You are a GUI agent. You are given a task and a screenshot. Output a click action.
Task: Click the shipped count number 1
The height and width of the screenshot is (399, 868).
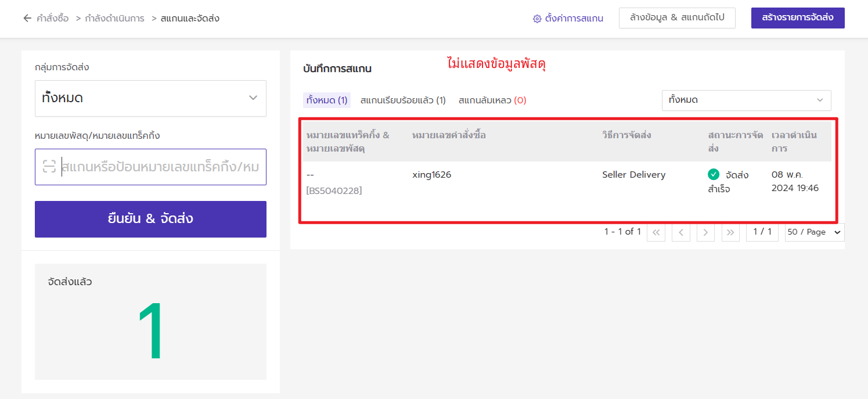[150, 332]
